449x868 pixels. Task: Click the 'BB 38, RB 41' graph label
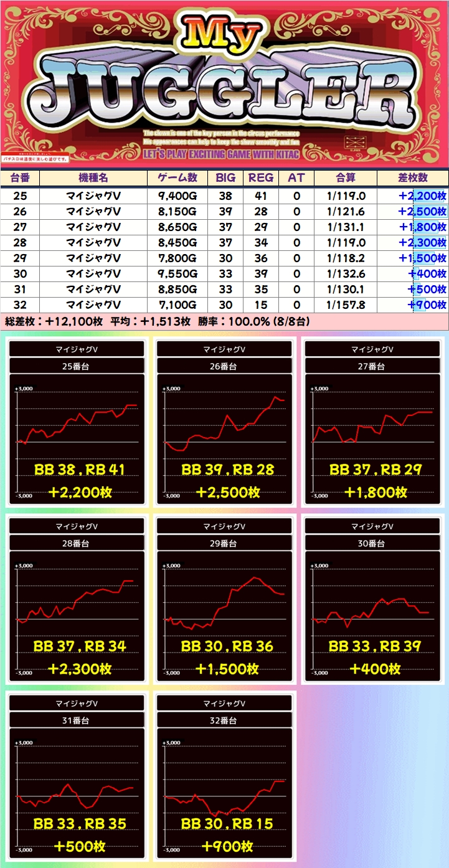[80, 469]
